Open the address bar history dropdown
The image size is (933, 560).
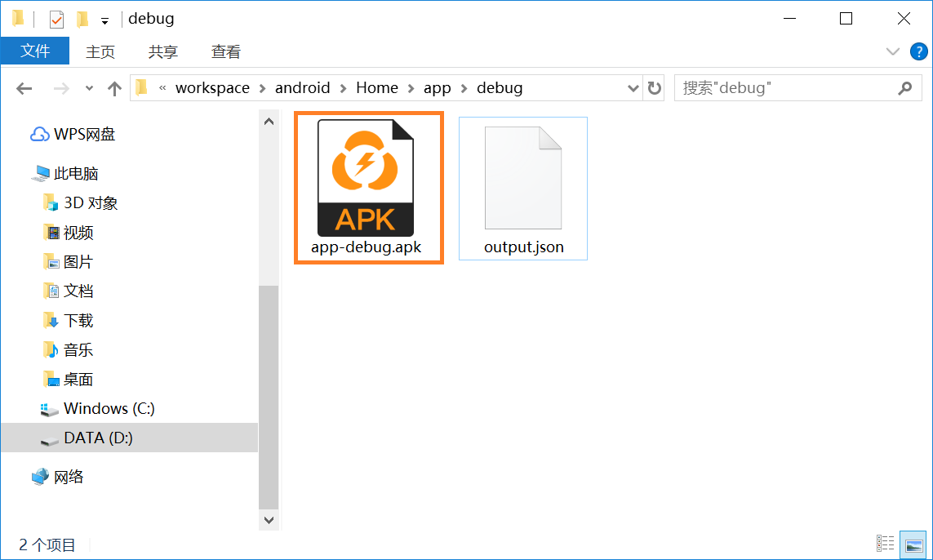click(x=633, y=89)
